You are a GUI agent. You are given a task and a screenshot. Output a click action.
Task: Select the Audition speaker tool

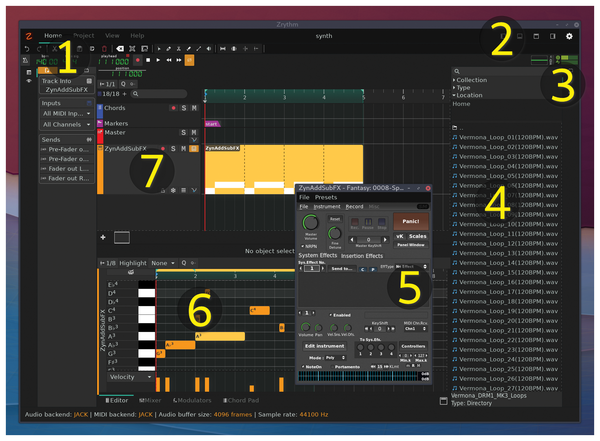209,49
